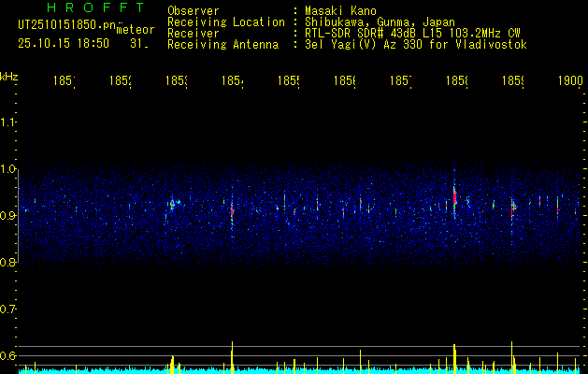Click the 0.8 kHz frequency label
Screen dimensions: 588x374
click(7, 262)
